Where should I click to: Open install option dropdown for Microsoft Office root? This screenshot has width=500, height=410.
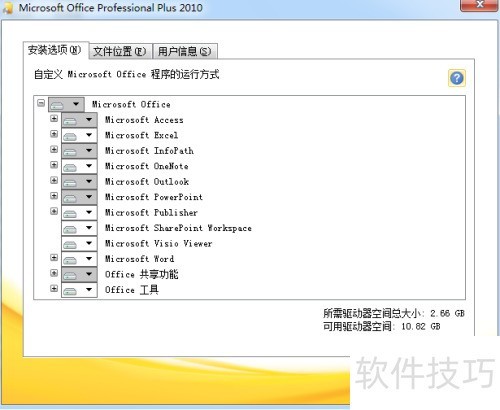click(66, 104)
